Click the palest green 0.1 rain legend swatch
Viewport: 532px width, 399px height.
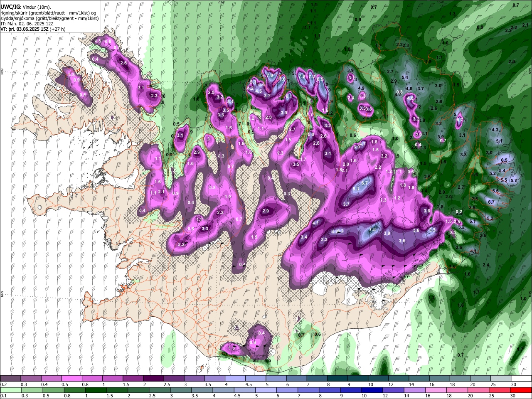(x=11, y=390)
